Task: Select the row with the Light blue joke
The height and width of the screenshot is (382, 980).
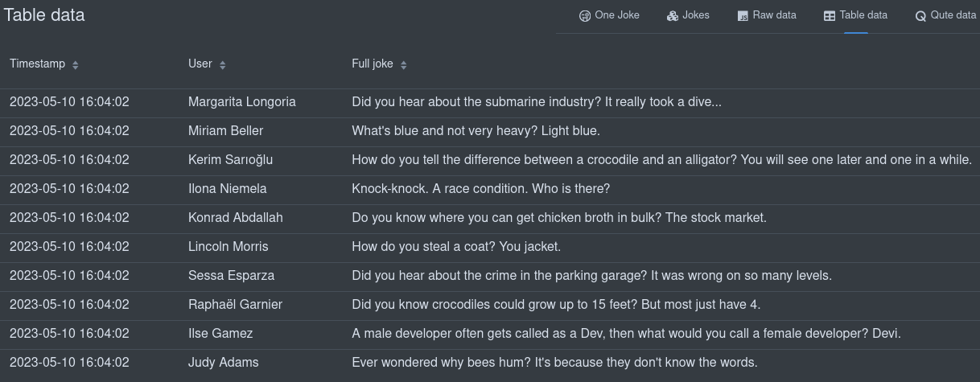Action: point(490,131)
